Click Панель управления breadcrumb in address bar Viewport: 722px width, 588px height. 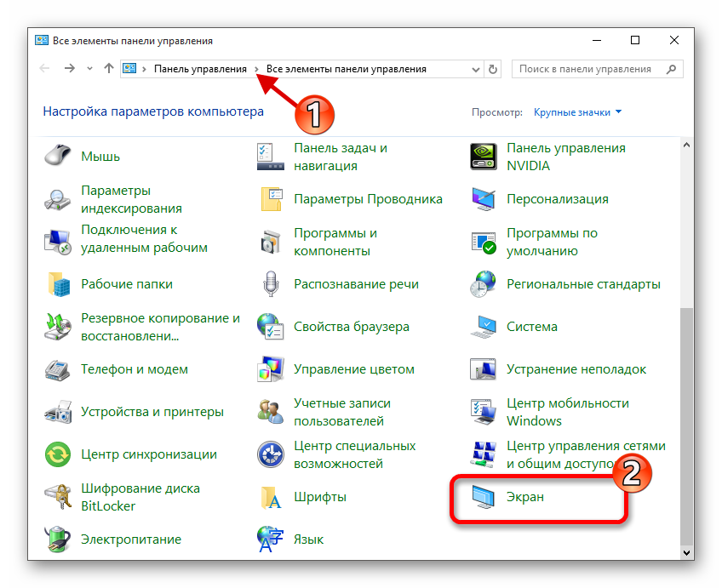200,69
